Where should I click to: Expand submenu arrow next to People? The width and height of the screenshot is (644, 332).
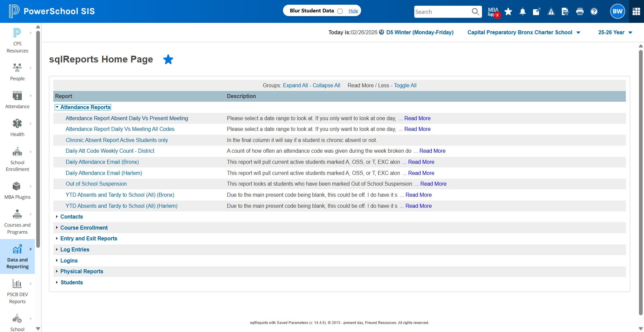tap(31, 68)
